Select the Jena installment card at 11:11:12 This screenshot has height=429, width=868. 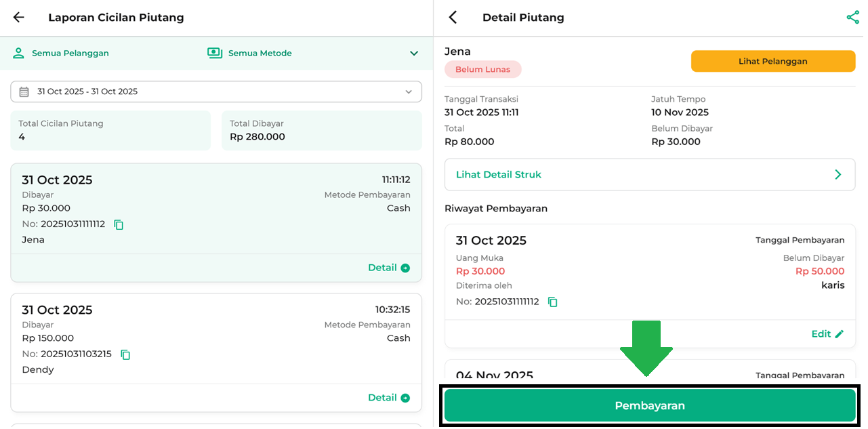pos(215,210)
